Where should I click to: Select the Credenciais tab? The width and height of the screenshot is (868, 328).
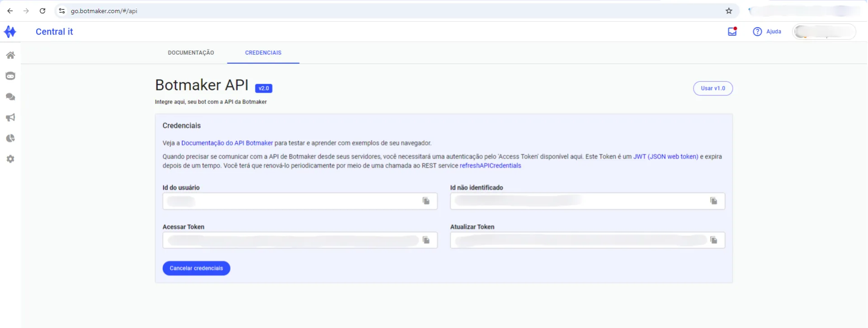(x=263, y=53)
